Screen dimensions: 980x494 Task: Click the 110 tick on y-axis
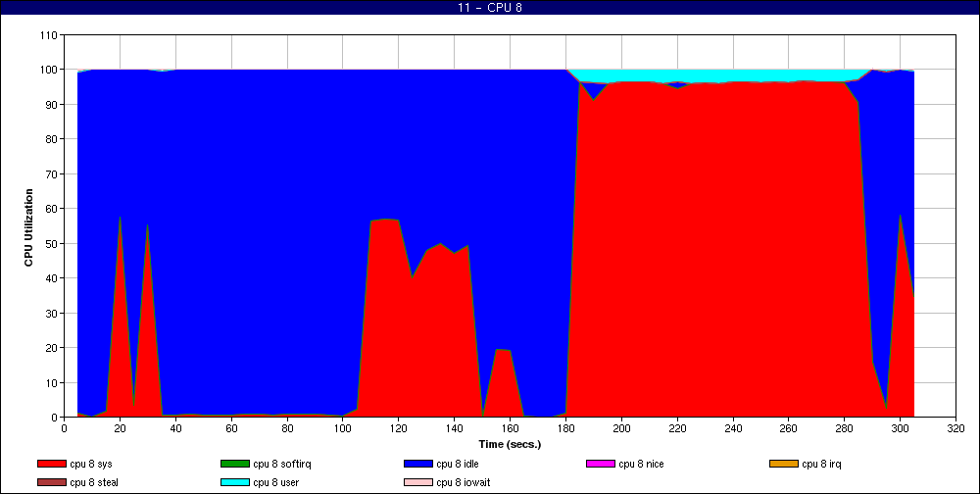(49, 35)
